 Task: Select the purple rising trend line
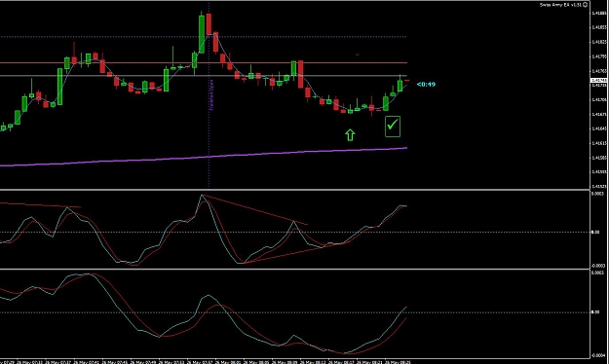click(x=204, y=157)
